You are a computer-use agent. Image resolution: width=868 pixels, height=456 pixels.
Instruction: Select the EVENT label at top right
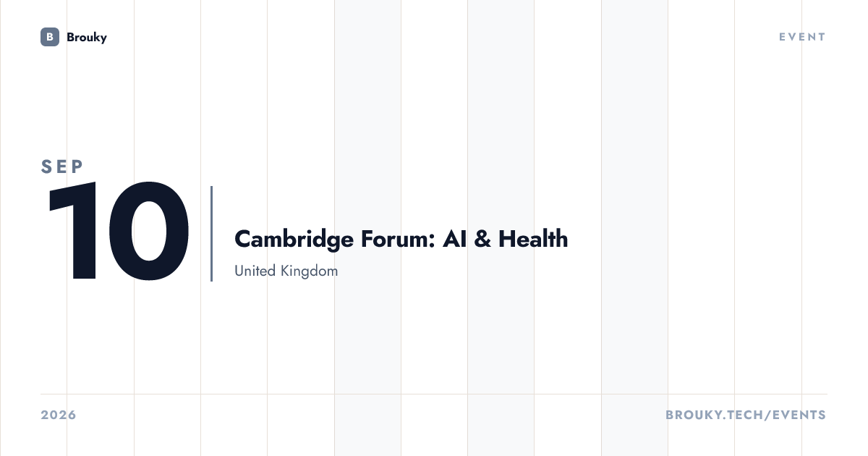click(802, 37)
